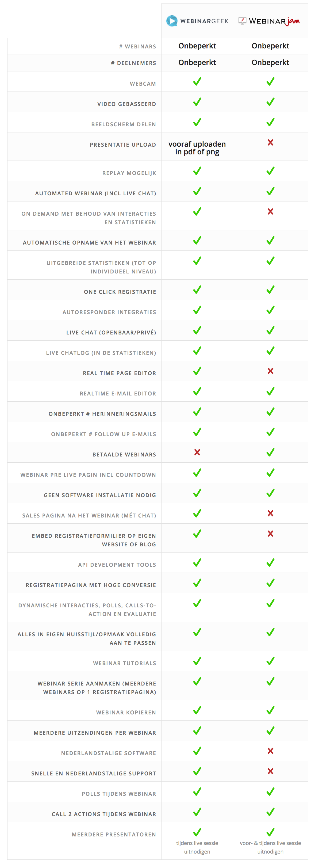Click WebinarGeek's checkmark for Replay Mogelijk
Viewport: 315px width, 868px height.
tap(197, 171)
